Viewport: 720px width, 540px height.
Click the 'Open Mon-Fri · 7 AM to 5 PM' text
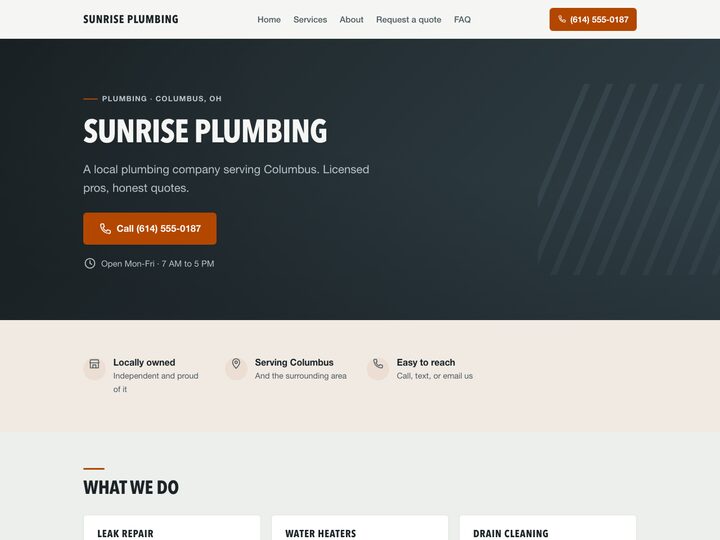[158, 264]
